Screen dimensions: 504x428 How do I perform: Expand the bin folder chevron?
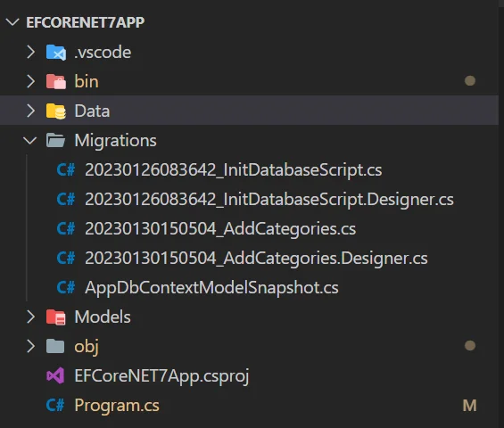point(31,81)
